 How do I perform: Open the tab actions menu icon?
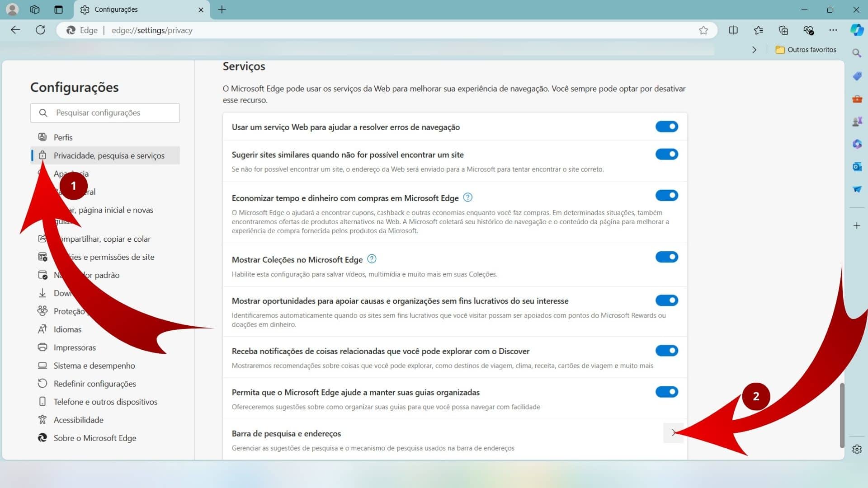[x=58, y=9]
